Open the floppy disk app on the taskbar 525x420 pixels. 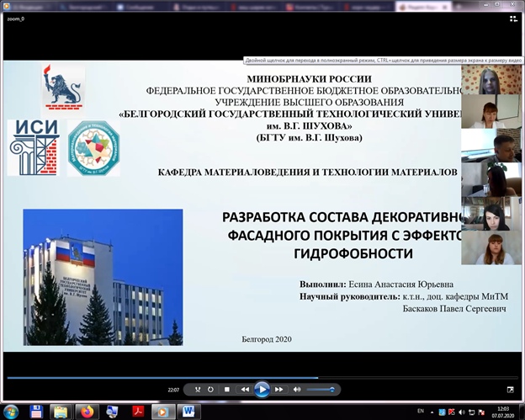point(36,412)
